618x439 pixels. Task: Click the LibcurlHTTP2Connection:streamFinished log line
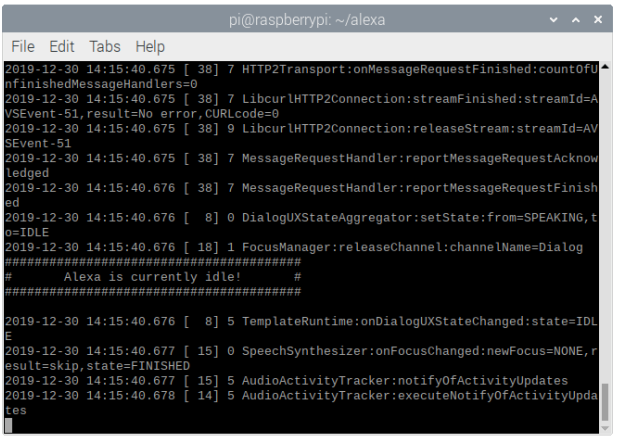(302, 106)
